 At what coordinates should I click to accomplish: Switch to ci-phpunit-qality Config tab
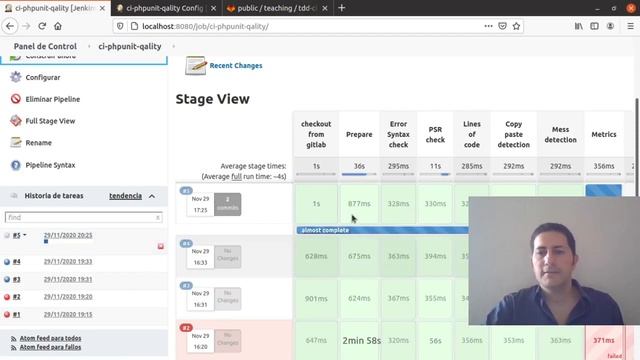[164, 8]
